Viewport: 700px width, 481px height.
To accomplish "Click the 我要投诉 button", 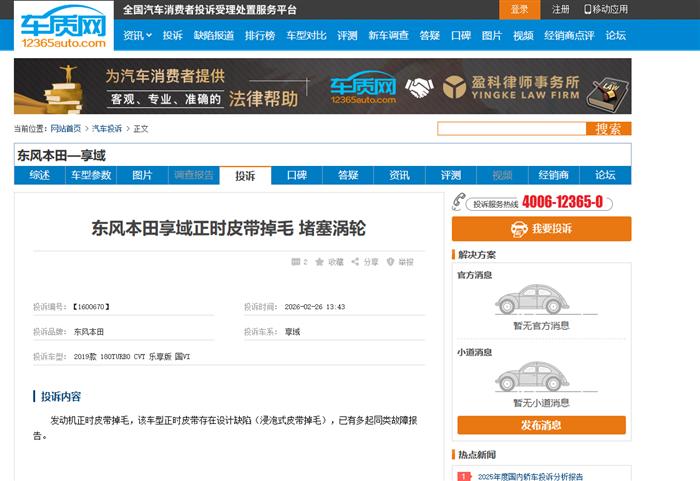I will coord(541,229).
